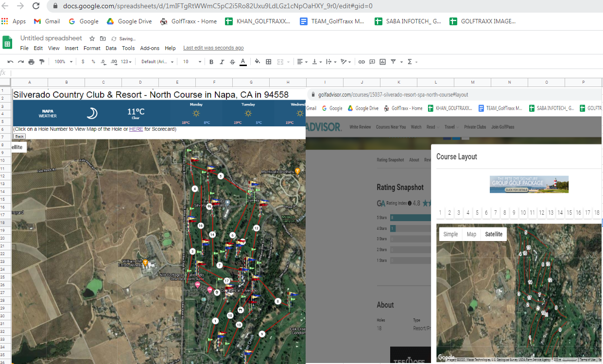Image resolution: width=603 pixels, height=364 pixels.
Task: Select column J header
Action: [362, 82]
